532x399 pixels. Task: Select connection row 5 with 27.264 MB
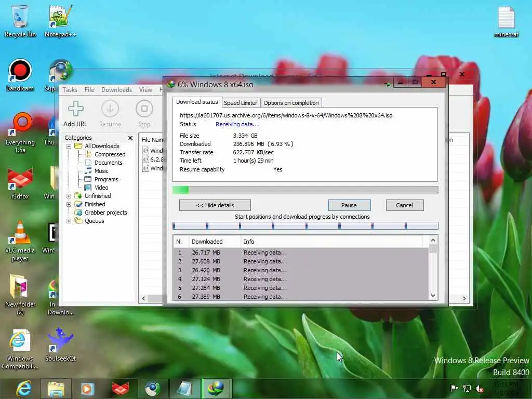[x=301, y=288]
